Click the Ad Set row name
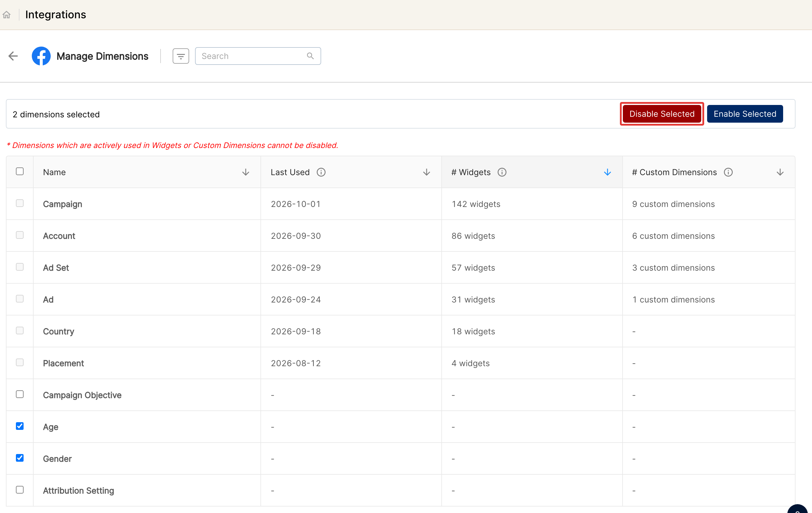 click(56, 268)
